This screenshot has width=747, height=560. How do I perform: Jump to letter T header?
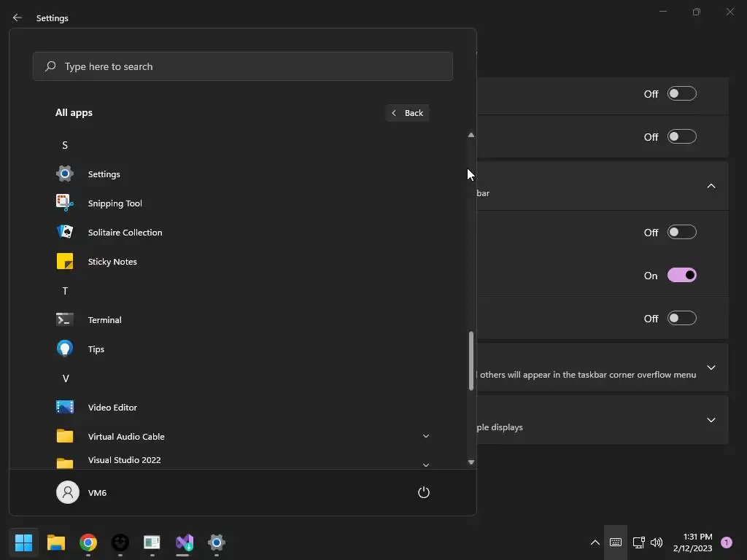[x=65, y=291]
